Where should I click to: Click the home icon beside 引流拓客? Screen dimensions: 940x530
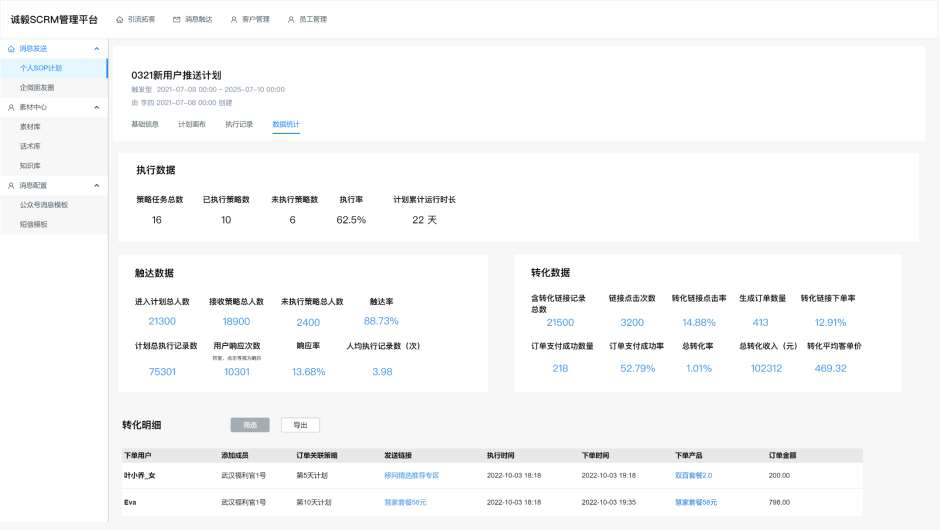tap(120, 19)
